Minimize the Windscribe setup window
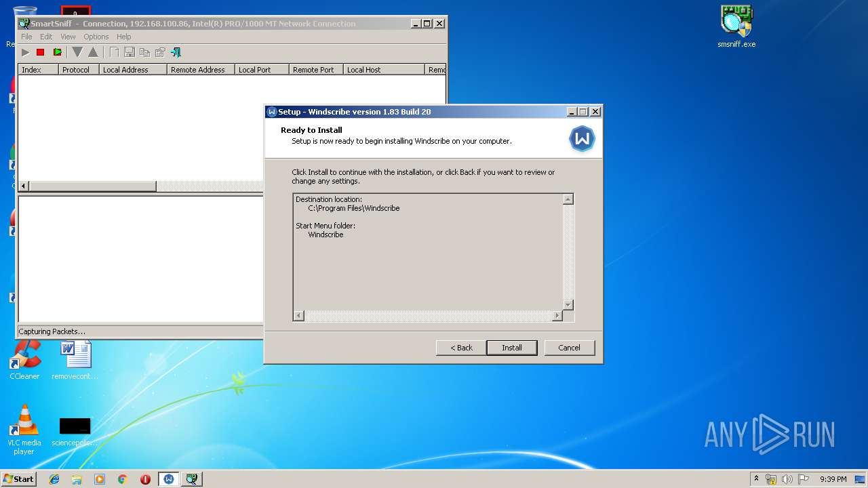 [x=571, y=112]
